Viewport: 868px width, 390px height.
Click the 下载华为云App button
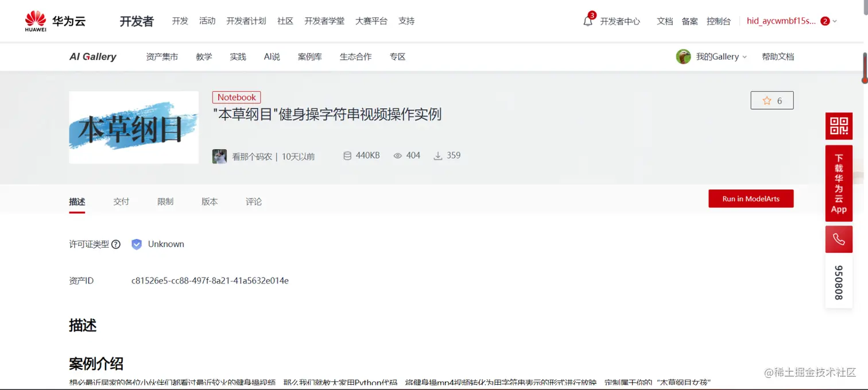tap(839, 183)
